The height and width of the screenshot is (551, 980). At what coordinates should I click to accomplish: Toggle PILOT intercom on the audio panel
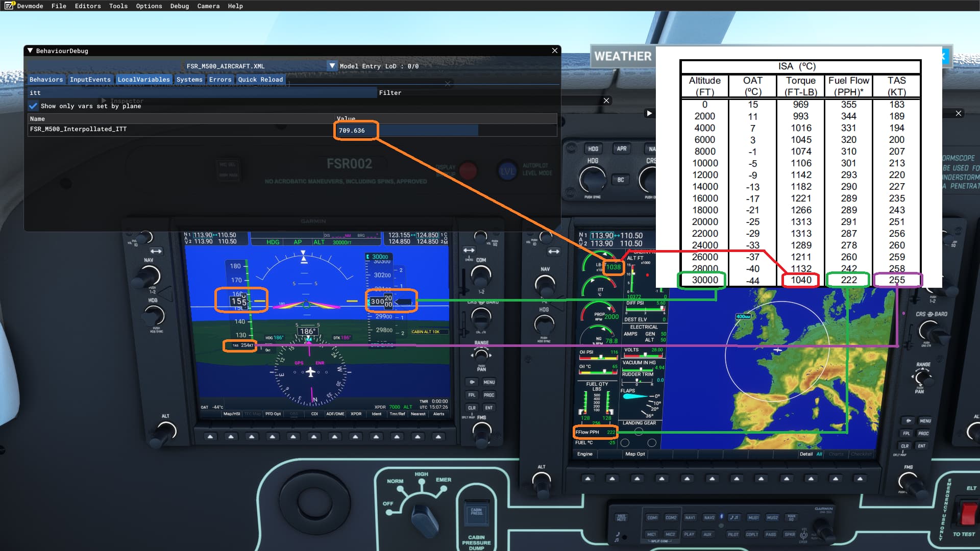(x=733, y=534)
